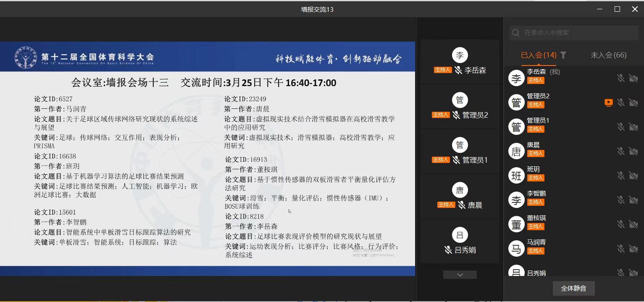Disable 管理员2's camera from the participant list
Image resolution: width=644 pixels, height=302 pixels.
click(x=634, y=102)
